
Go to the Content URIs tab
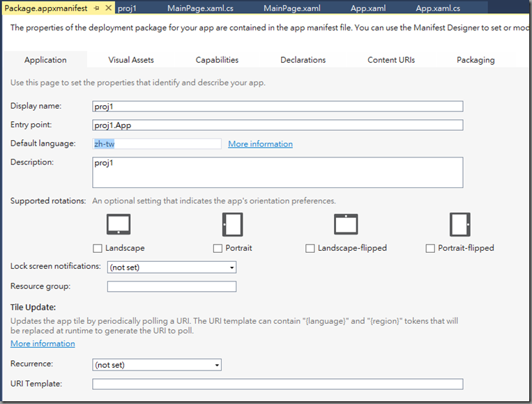(x=391, y=60)
